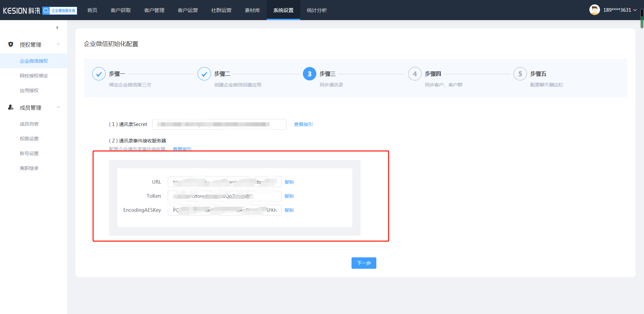
Task: Click step one checkmark circle
Action: 99,74
